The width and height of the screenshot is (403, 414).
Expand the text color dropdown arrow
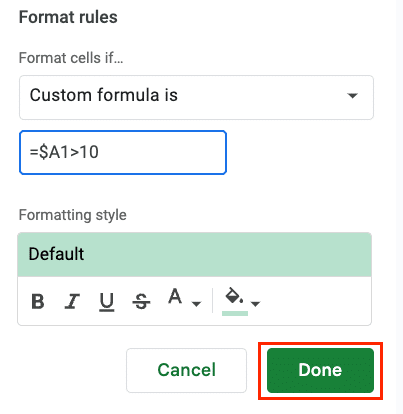[x=196, y=303]
